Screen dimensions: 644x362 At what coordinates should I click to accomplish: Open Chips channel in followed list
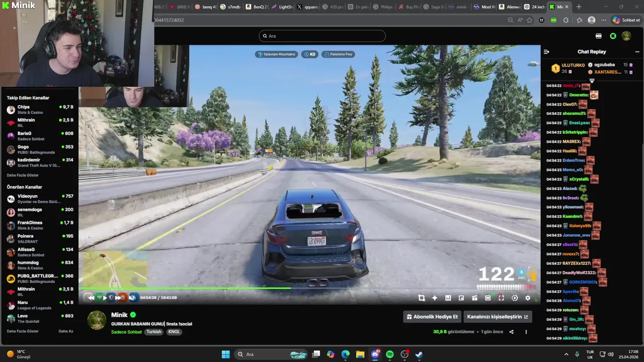point(40,110)
